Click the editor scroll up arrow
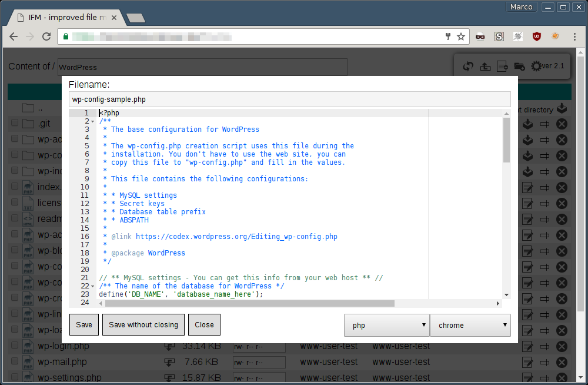This screenshot has height=385, width=588. tap(507, 114)
